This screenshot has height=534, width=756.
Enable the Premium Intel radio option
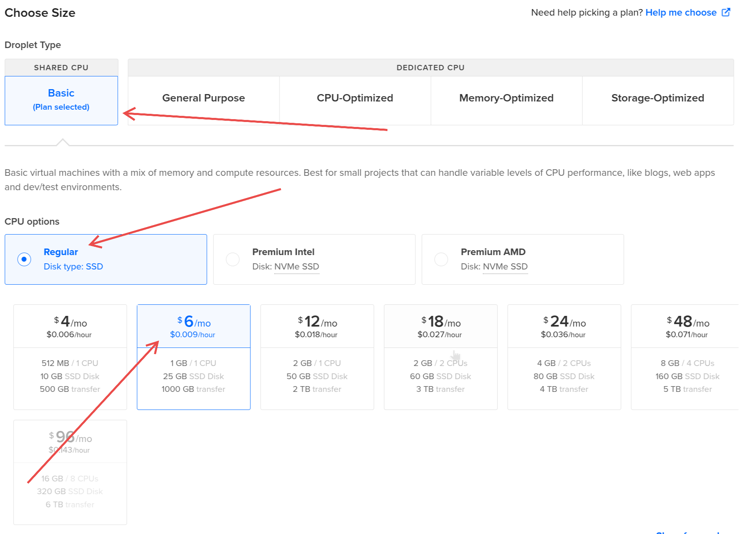(233, 259)
